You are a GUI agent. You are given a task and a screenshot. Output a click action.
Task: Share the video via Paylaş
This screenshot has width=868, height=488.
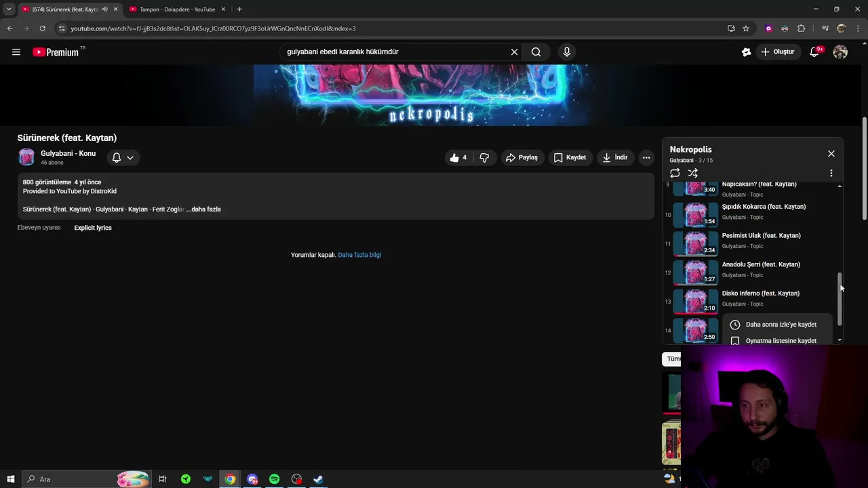pyautogui.click(x=521, y=157)
